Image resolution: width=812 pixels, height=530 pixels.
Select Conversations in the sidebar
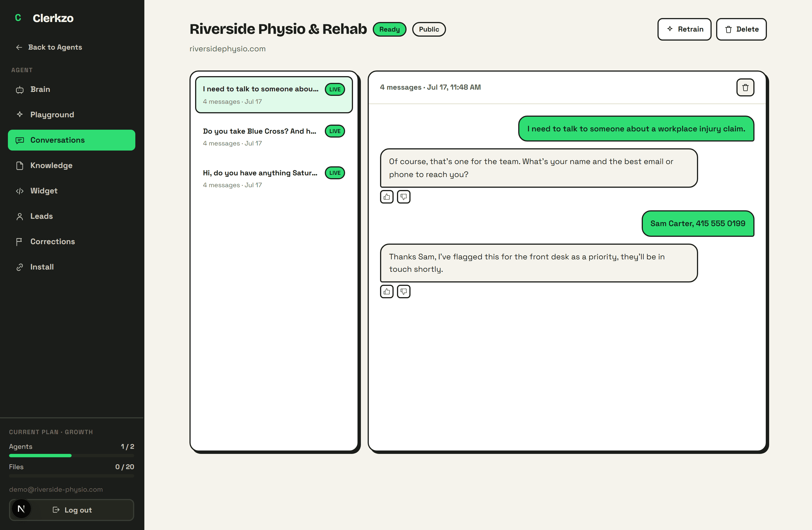(x=72, y=140)
